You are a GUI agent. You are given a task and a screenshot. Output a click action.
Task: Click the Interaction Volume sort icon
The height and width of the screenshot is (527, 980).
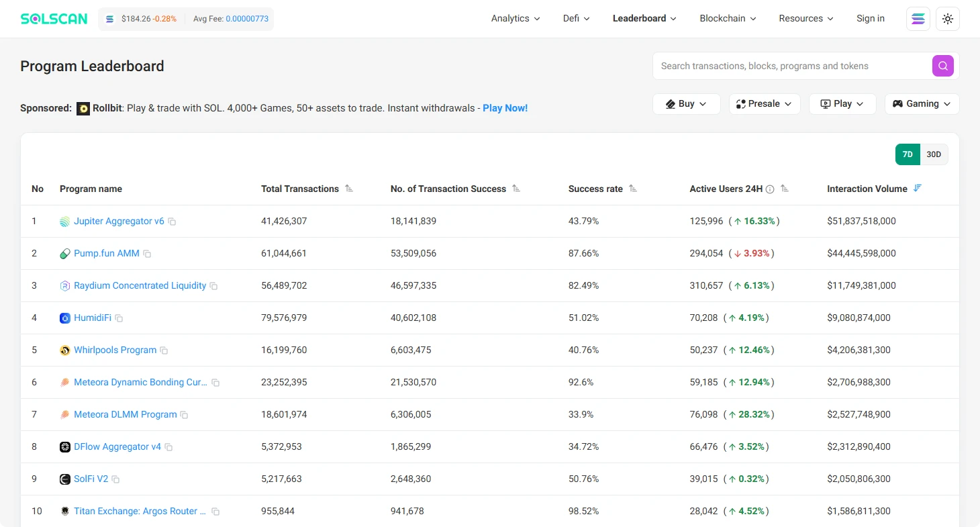918,189
